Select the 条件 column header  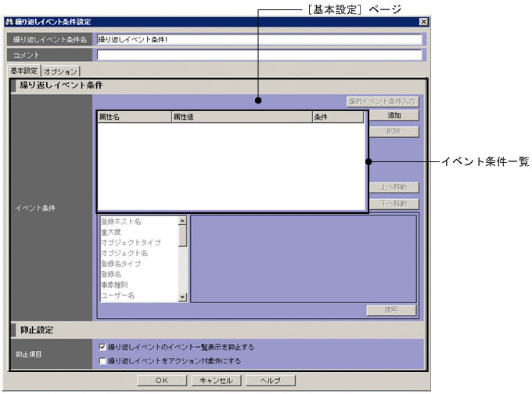click(x=338, y=117)
